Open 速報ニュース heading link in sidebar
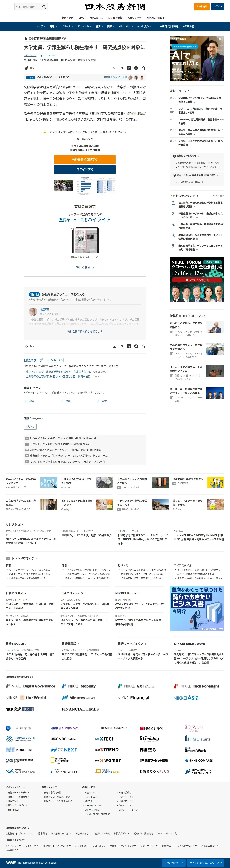230x868 pixels. coord(180,91)
